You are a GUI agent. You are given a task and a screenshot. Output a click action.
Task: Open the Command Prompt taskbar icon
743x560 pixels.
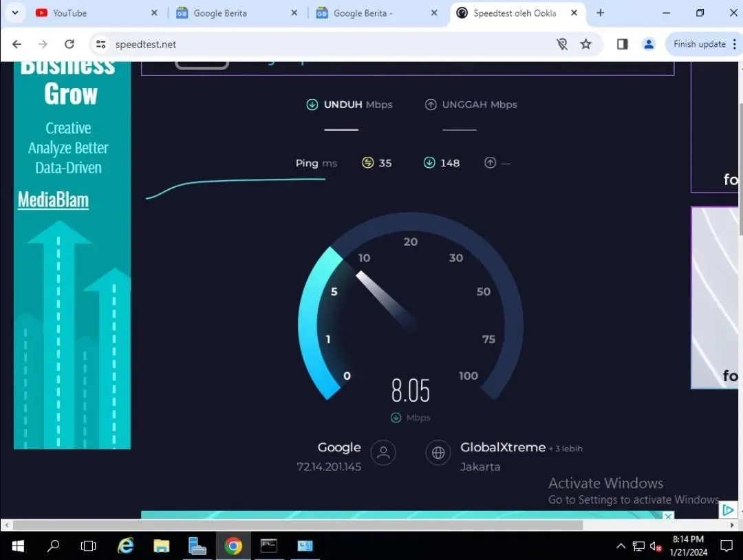coord(269,546)
